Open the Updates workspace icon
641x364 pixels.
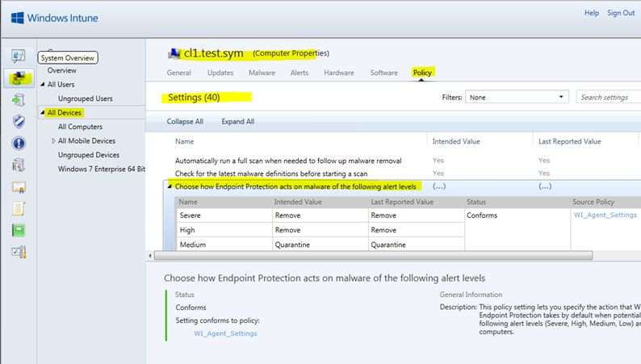(19, 100)
